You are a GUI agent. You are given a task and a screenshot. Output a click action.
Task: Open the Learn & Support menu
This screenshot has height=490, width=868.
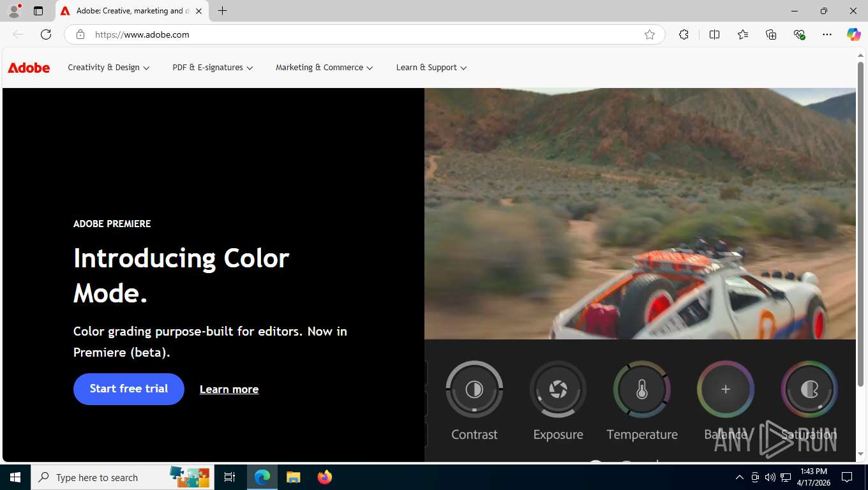coord(431,68)
